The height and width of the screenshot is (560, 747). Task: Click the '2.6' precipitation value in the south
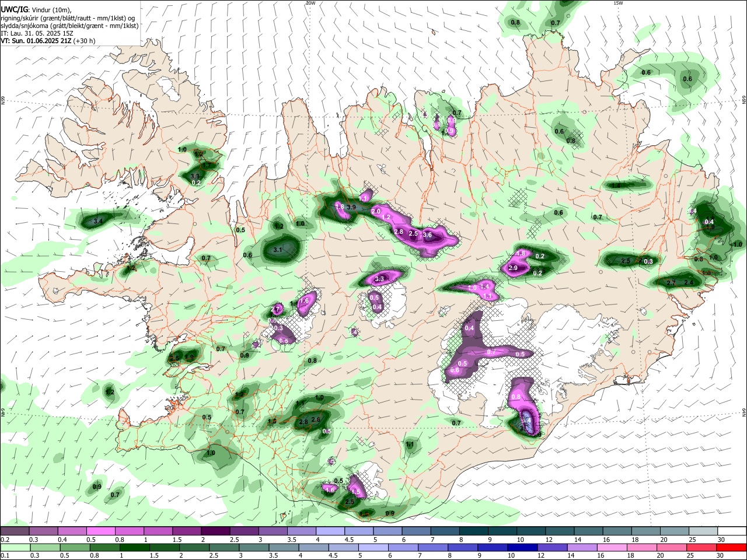[x=316, y=419]
